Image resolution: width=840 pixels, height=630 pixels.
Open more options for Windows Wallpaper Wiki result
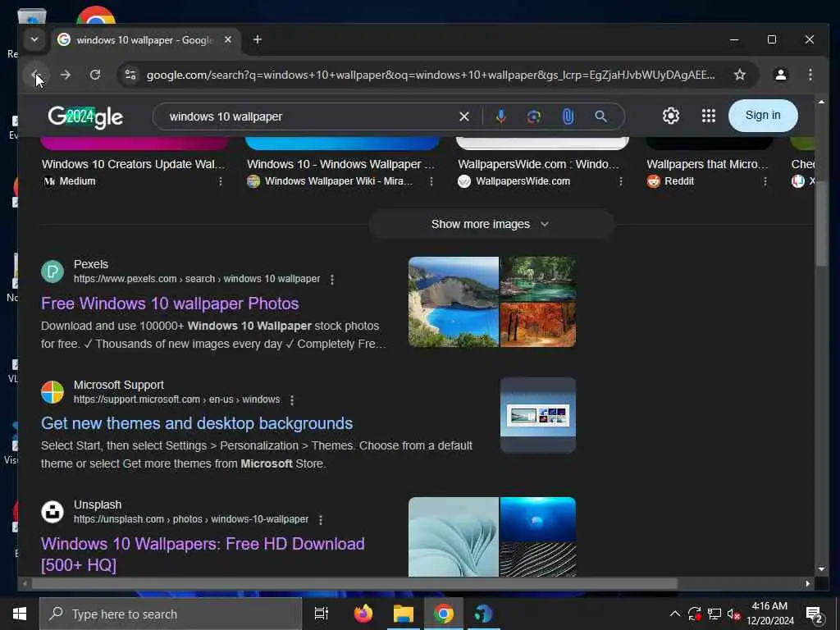coord(431,181)
